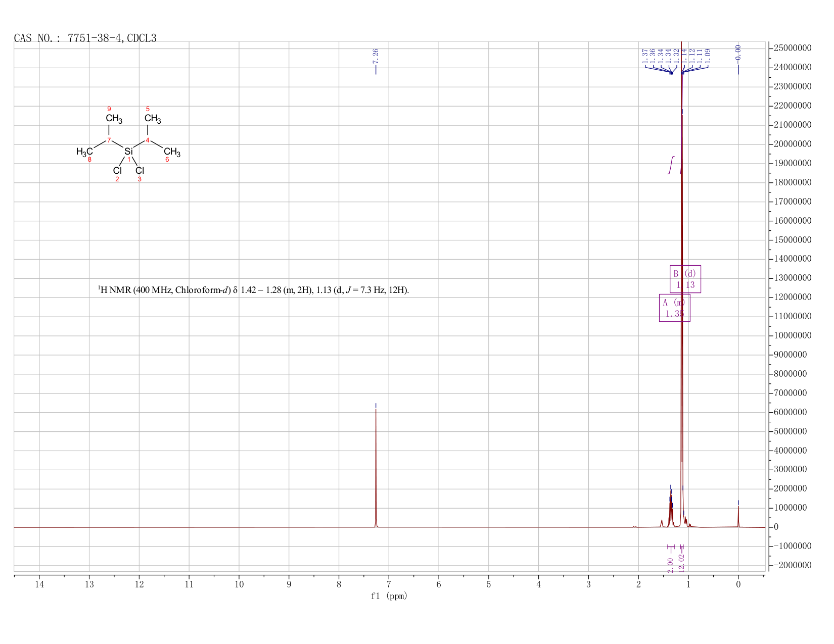Screen dimensions: 834x644
Task: Select multiplet box A (m) 1.35
Action: point(675,308)
